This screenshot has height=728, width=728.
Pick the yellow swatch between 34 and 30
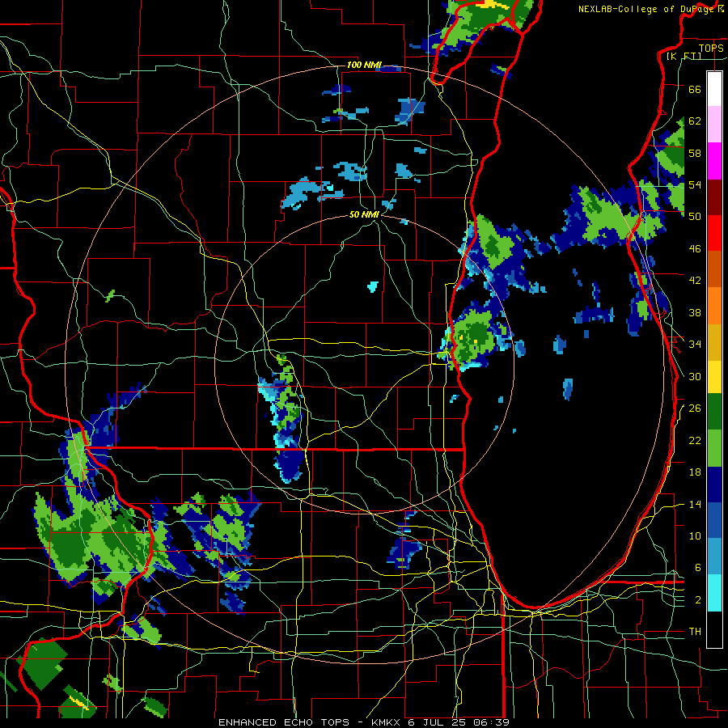point(714,377)
